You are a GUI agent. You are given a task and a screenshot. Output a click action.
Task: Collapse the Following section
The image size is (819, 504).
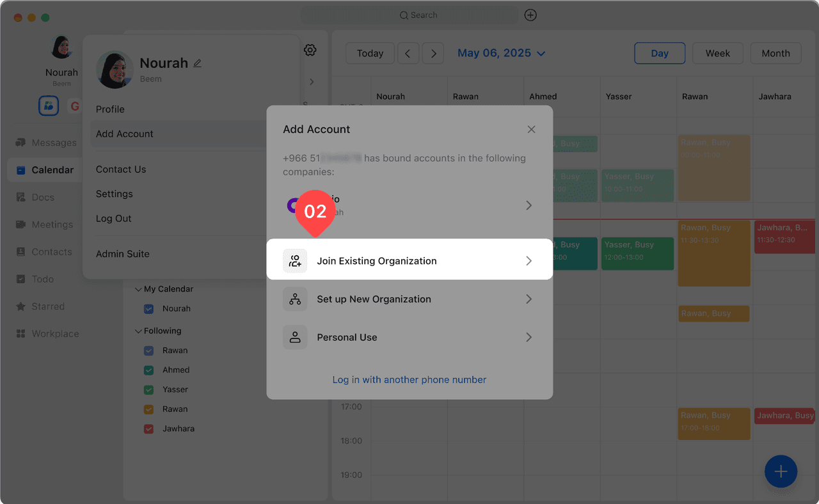pyautogui.click(x=138, y=331)
